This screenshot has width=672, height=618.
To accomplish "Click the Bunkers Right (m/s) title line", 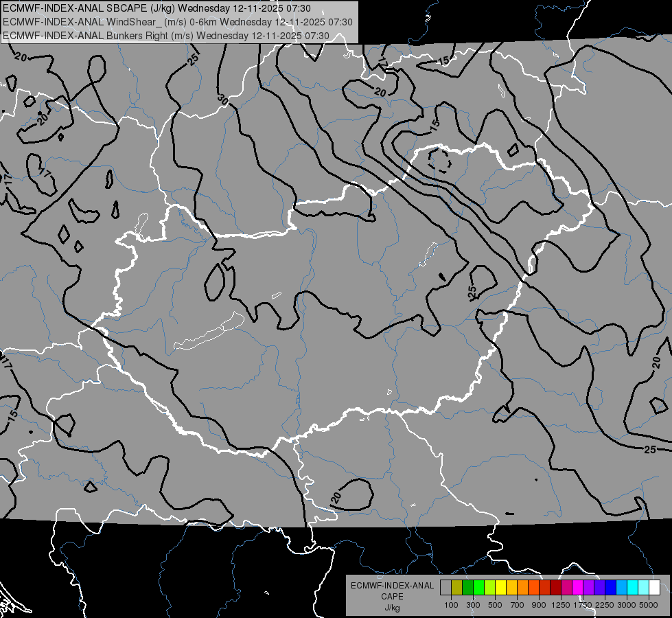I will (x=166, y=36).
